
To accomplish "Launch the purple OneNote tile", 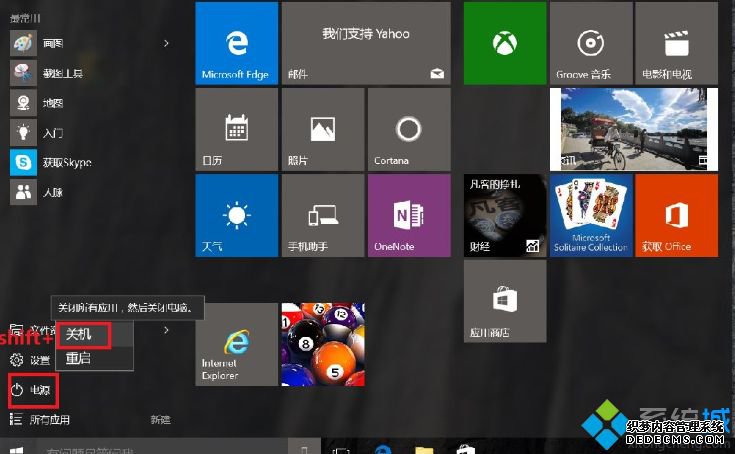I will (x=409, y=216).
